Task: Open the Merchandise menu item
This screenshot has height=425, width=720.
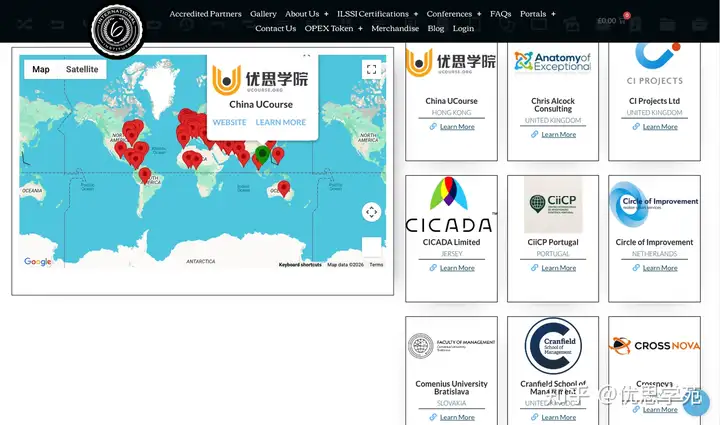Action: 395,28
